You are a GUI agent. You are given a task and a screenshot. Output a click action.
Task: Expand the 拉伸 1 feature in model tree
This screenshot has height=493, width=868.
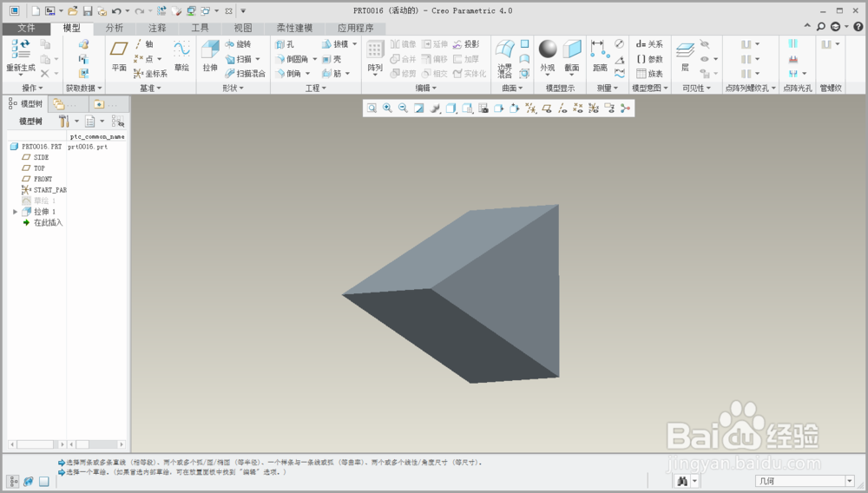pyautogui.click(x=15, y=212)
